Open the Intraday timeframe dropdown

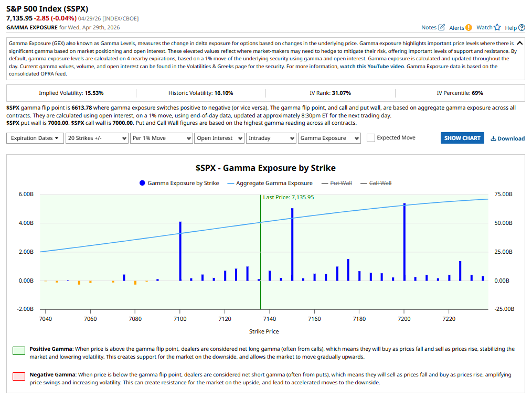(x=271, y=138)
